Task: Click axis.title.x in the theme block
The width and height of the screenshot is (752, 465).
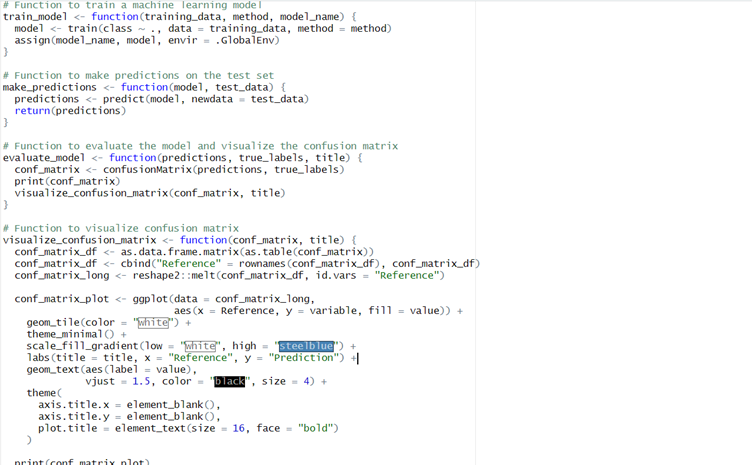Action: click(73, 405)
